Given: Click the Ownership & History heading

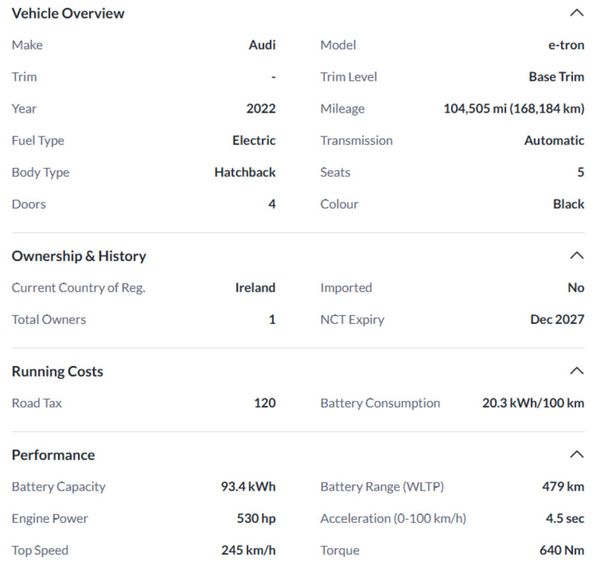Looking at the screenshot, I should [x=79, y=255].
